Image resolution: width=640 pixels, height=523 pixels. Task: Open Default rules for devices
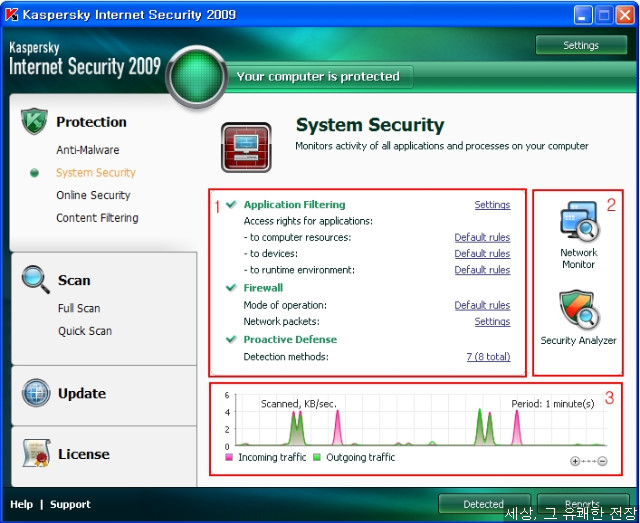(x=482, y=254)
